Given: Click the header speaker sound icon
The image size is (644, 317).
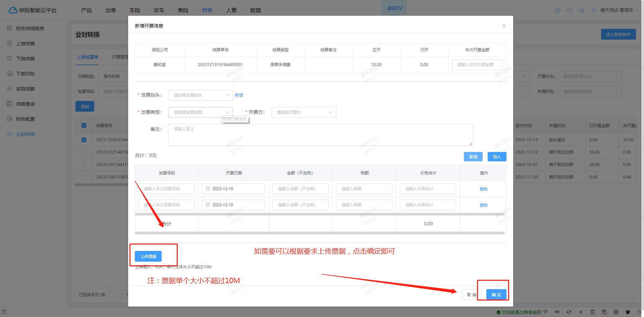Looking at the screenshot, I should pyautogui.click(x=582, y=10).
